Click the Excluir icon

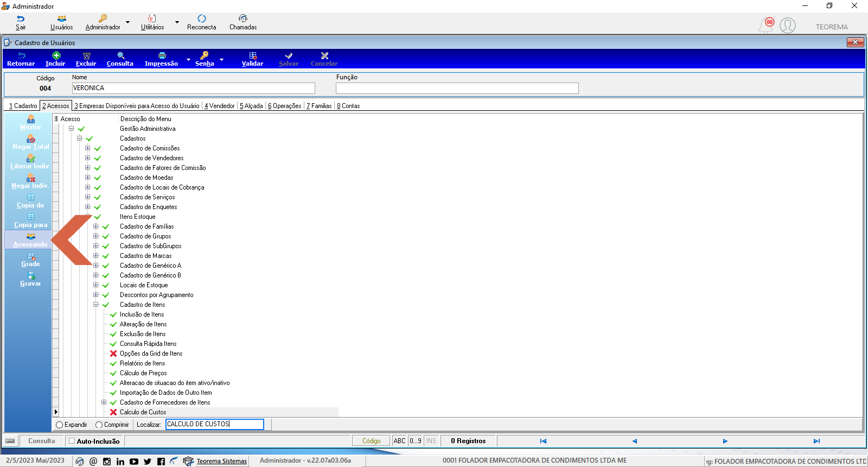(86, 55)
